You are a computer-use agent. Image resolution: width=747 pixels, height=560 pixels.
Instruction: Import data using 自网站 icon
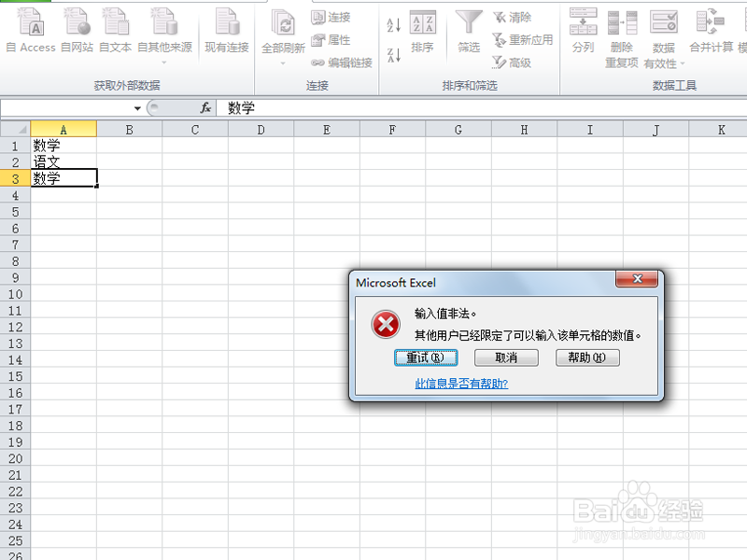pos(78,30)
